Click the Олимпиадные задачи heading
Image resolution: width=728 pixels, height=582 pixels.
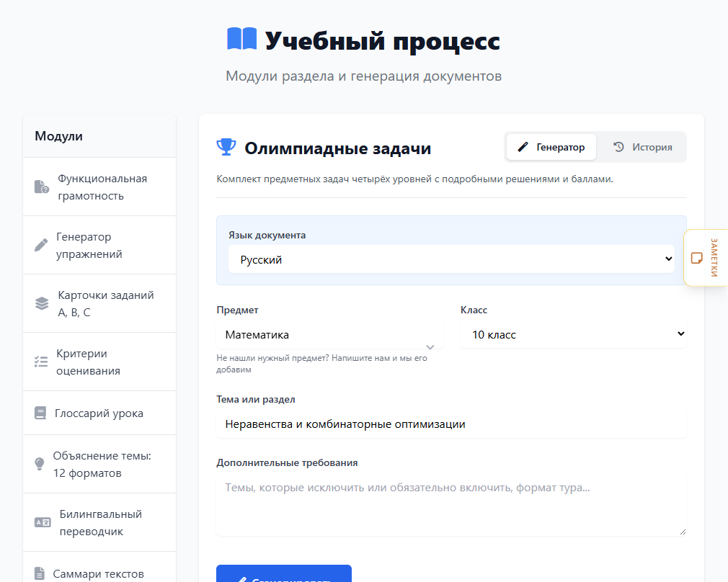(x=337, y=148)
